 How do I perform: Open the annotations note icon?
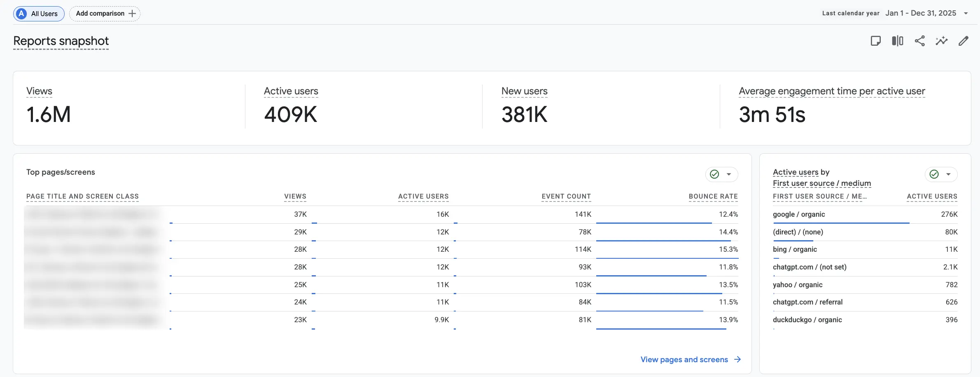tap(875, 41)
